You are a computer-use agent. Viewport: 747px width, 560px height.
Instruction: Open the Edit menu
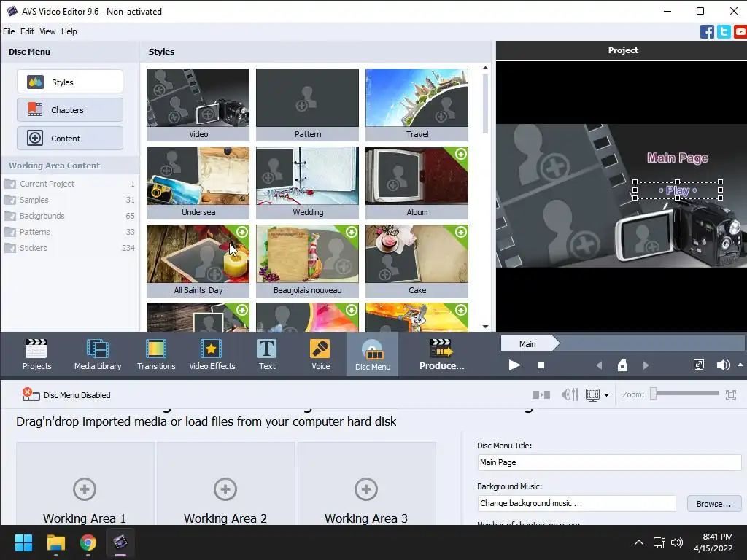click(x=27, y=31)
